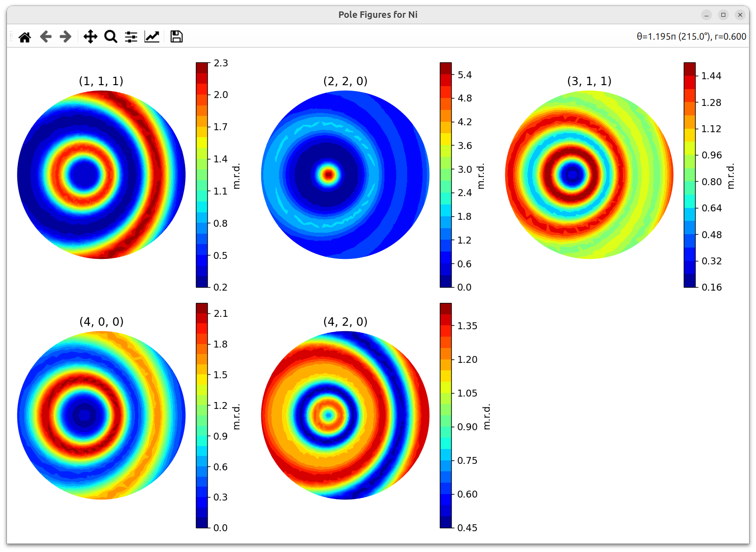Go back to the previous view
This screenshot has width=756, height=552.
pos(46,37)
